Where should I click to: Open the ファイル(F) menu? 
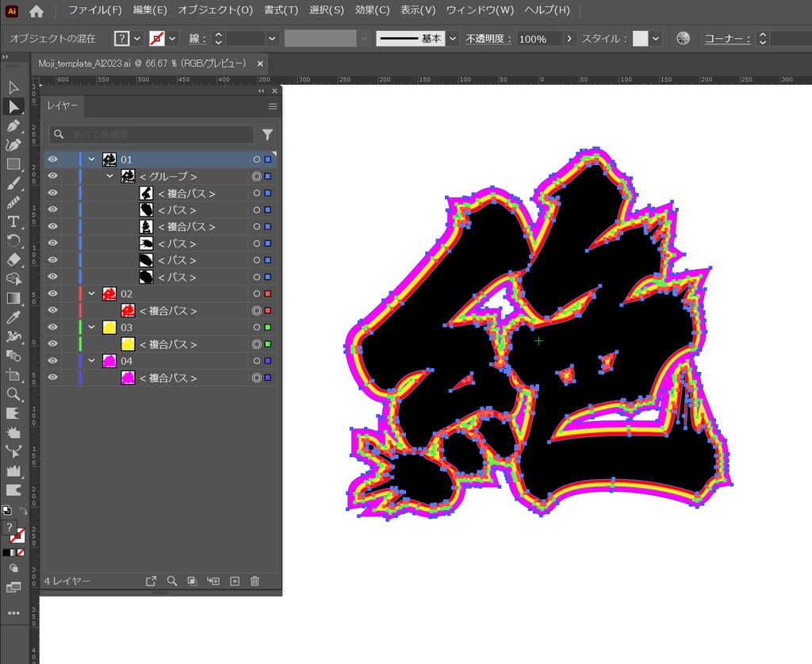tap(95, 10)
